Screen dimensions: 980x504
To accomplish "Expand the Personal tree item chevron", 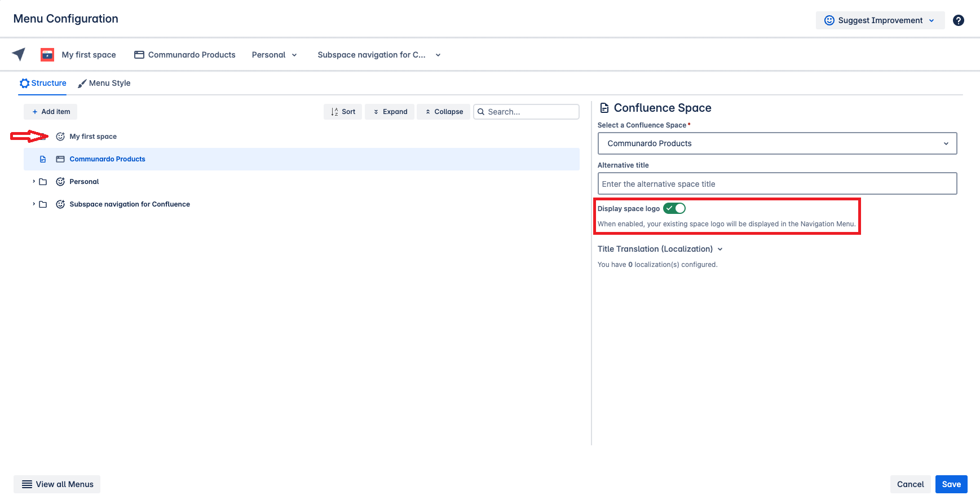I will tap(34, 182).
